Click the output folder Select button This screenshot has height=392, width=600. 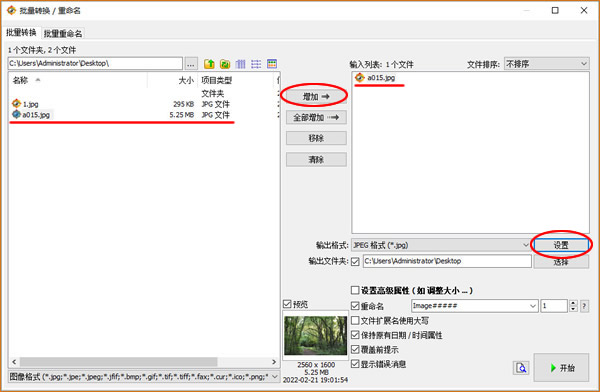(561, 262)
